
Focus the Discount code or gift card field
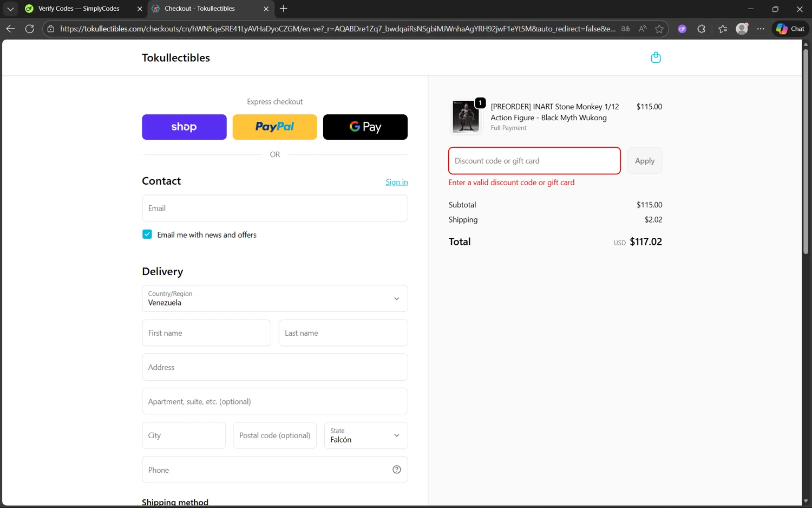click(534, 161)
